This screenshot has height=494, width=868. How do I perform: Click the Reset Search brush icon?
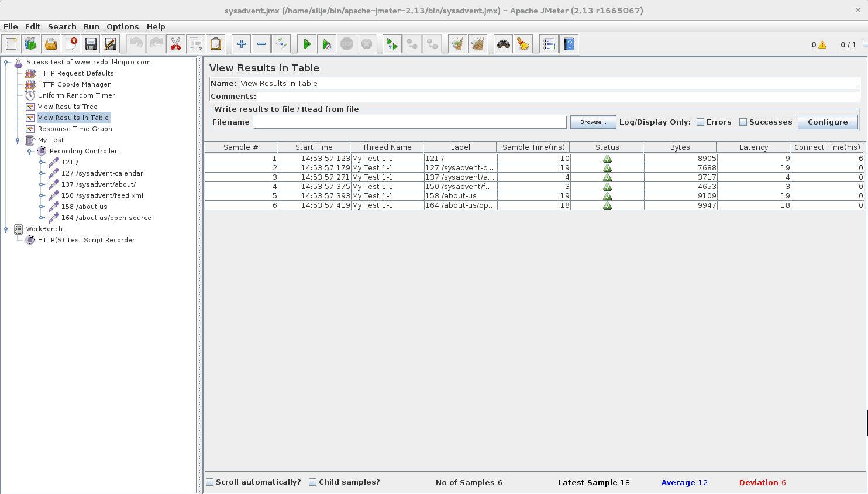pos(523,44)
